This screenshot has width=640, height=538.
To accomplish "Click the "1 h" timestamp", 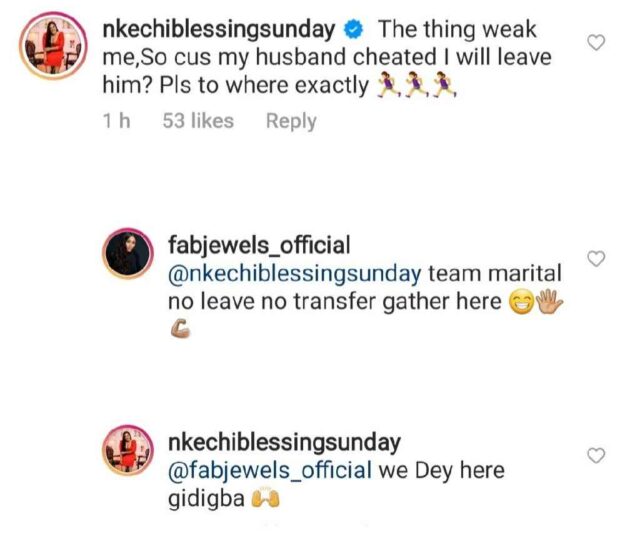I will [116, 121].
